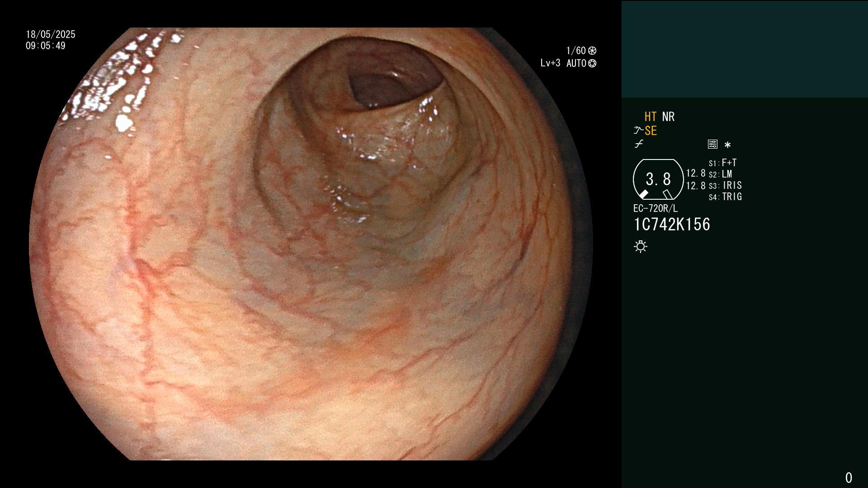Click the date 18/05/2025
The width and height of the screenshot is (868, 488).
(51, 34)
